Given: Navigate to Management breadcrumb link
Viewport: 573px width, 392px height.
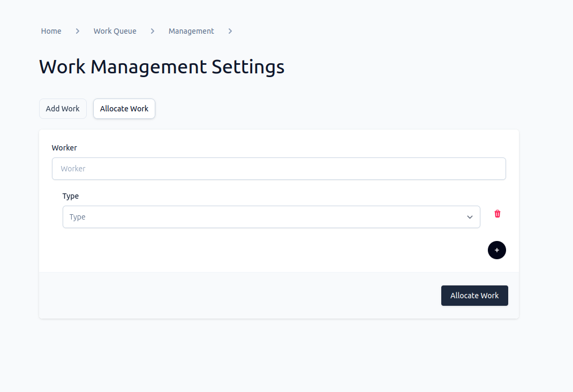Looking at the screenshot, I should pos(191,32).
